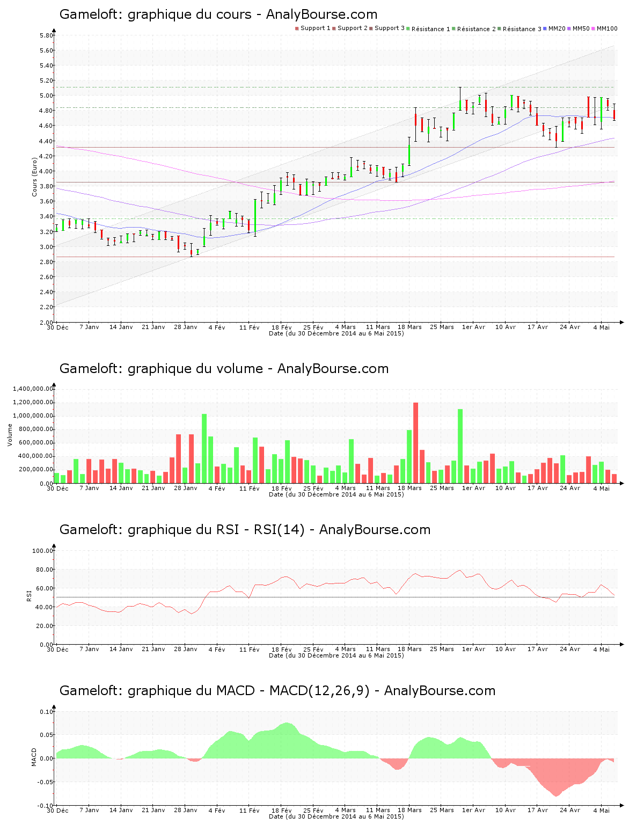
Task: Click the pink MM100 legend swatch
Action: (x=594, y=28)
